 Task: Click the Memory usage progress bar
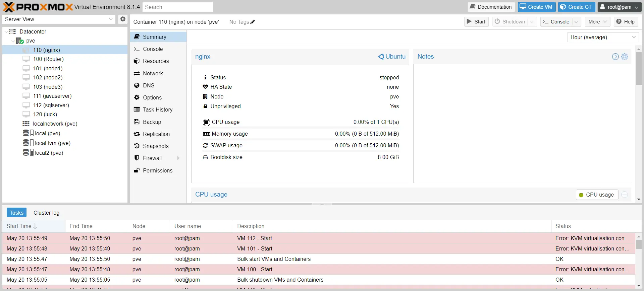[301, 140]
